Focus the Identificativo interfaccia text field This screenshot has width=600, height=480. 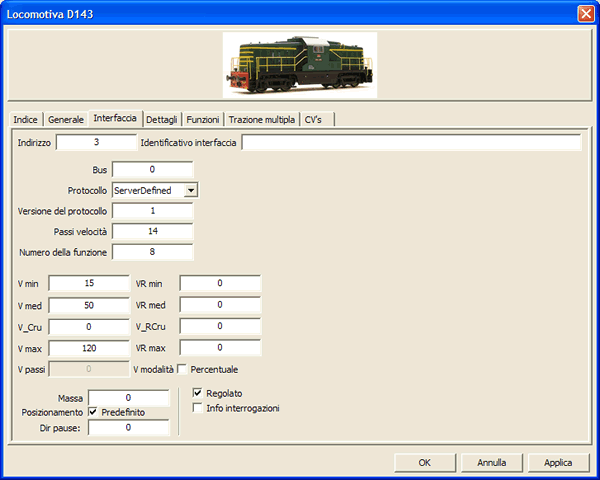pos(411,143)
